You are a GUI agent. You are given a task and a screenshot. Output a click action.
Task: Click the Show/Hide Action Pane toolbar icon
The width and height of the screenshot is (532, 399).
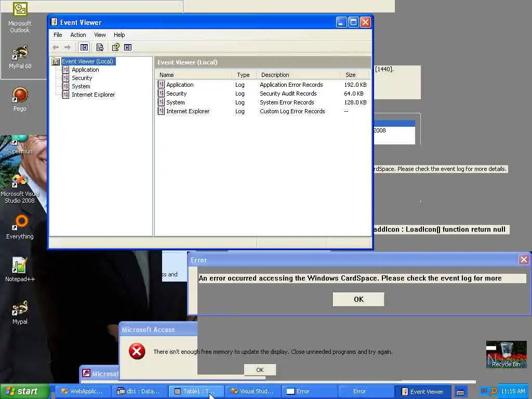[x=128, y=47]
